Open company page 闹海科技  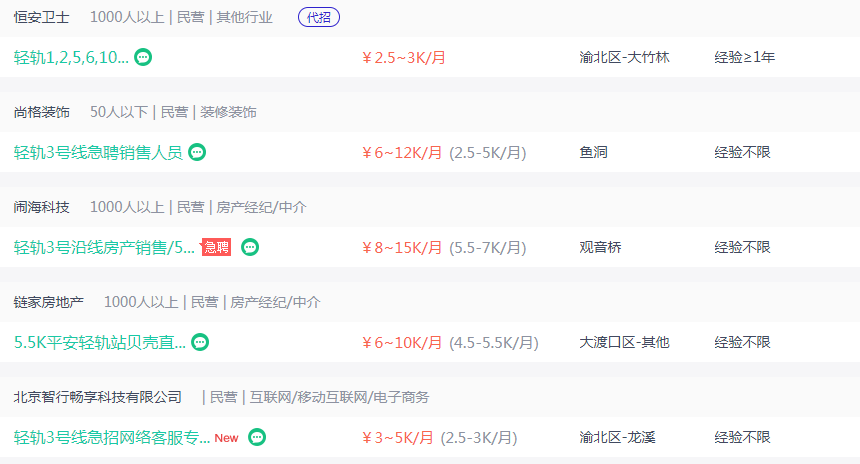coord(42,207)
